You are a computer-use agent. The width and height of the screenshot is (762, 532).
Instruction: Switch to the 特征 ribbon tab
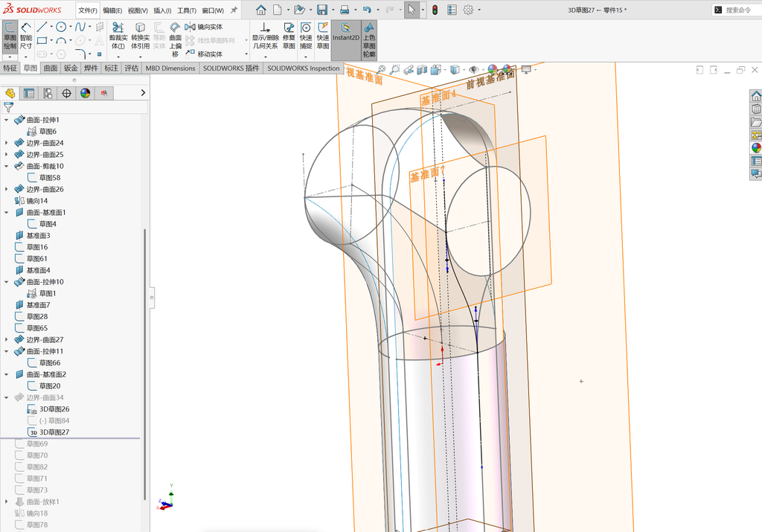10,68
